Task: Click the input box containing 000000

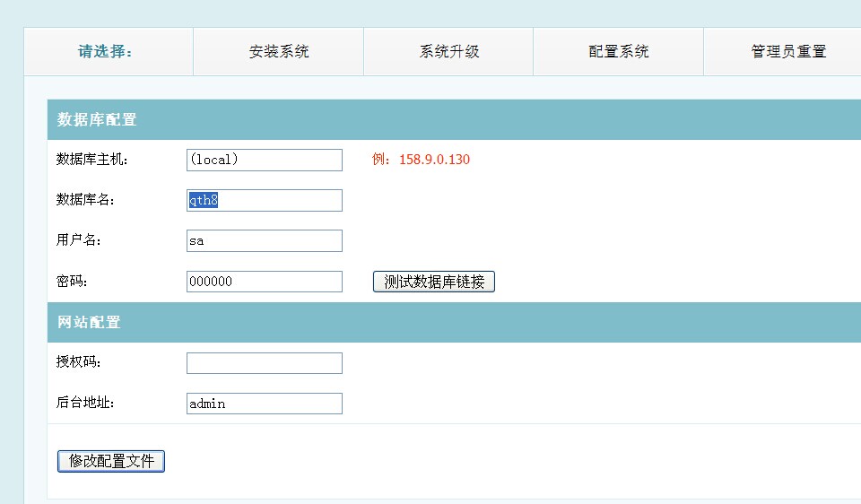Action: pyautogui.click(x=265, y=282)
